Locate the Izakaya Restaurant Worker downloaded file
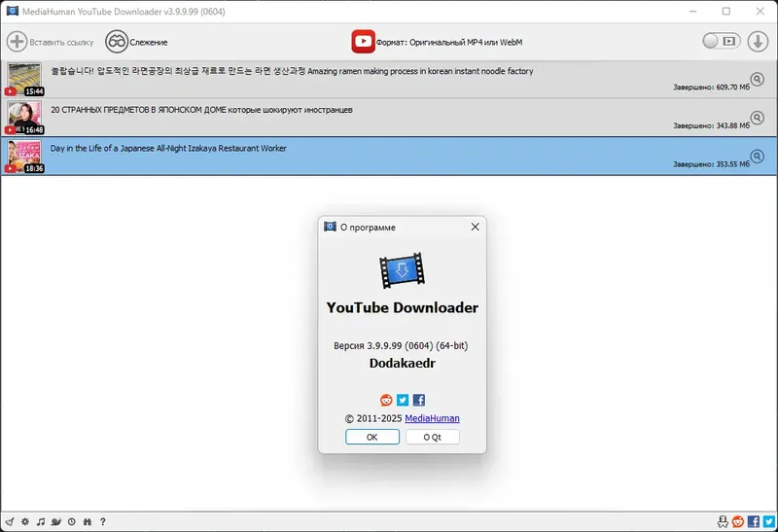The image size is (778, 532). pos(758,157)
